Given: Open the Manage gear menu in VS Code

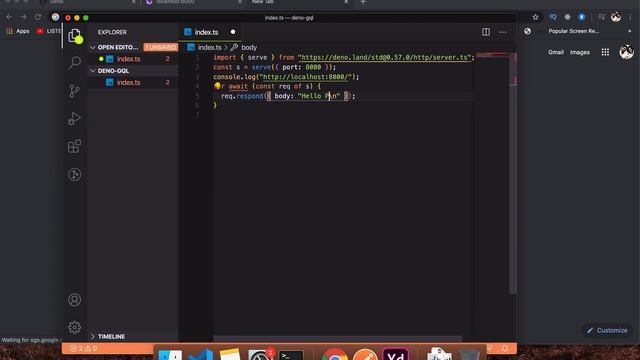Looking at the screenshot, I should click(x=75, y=327).
